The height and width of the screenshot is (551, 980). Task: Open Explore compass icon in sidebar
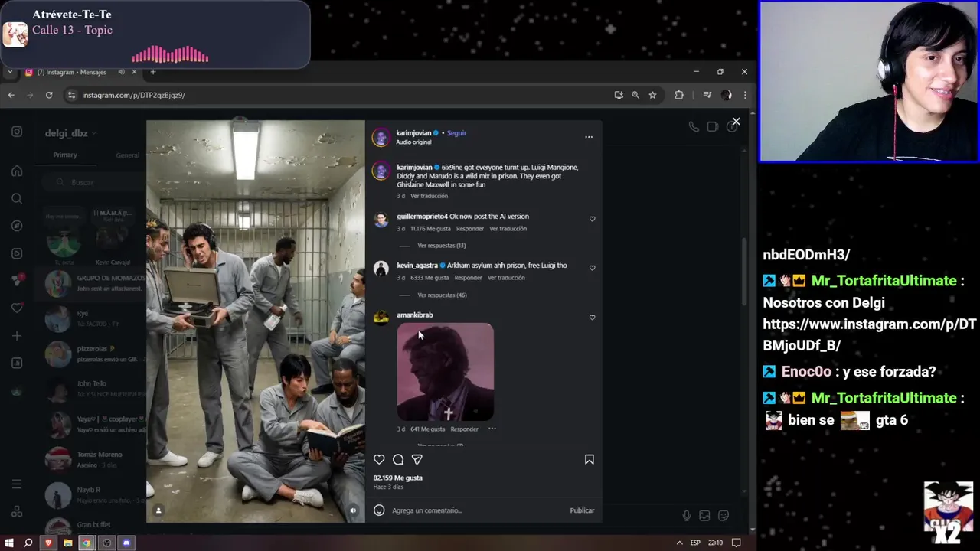pos(17,226)
